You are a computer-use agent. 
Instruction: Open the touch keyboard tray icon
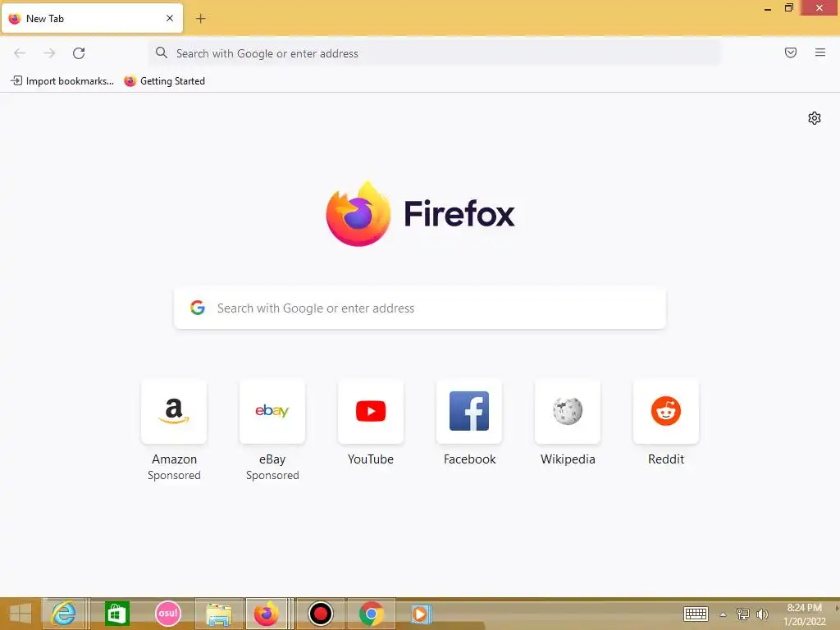coord(696,614)
